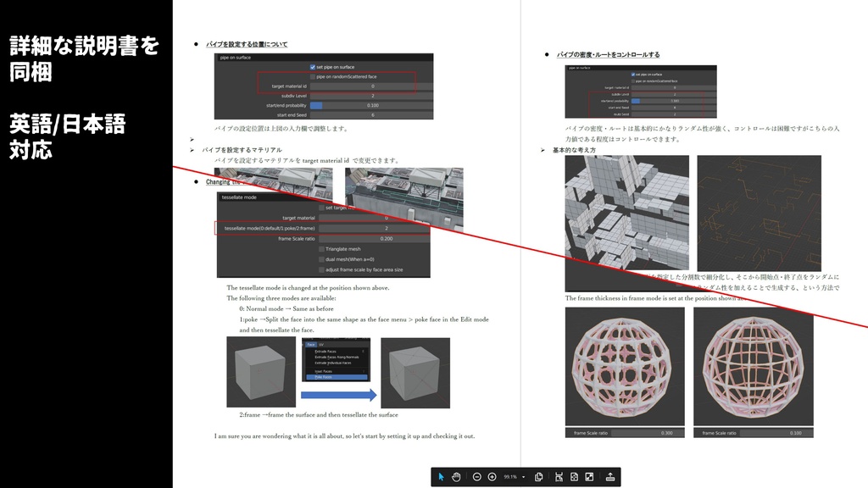The width and height of the screenshot is (868, 488).
Task: Select 'Poke Faces' in the Face menu image
Action: click(x=336, y=377)
